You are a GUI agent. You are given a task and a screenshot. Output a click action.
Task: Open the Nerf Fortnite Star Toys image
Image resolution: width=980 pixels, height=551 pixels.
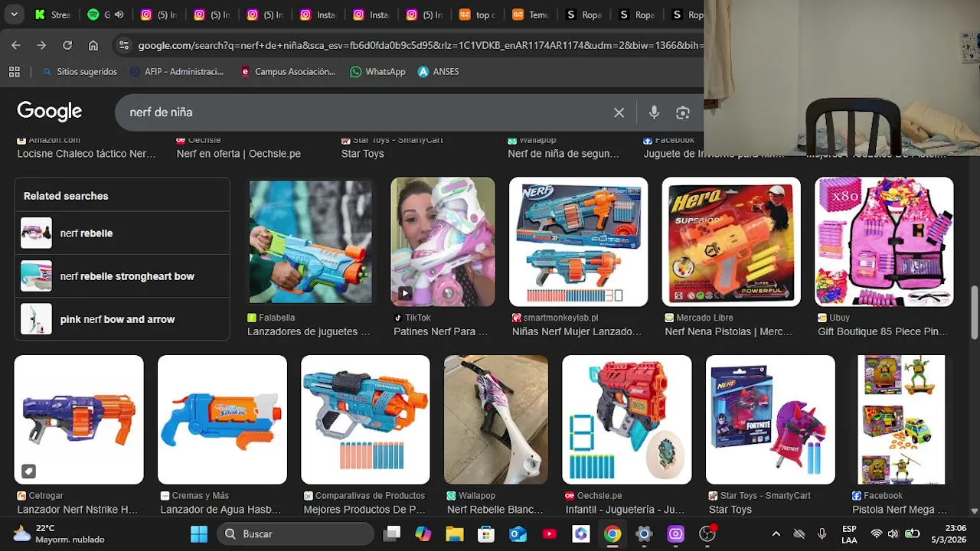point(770,419)
